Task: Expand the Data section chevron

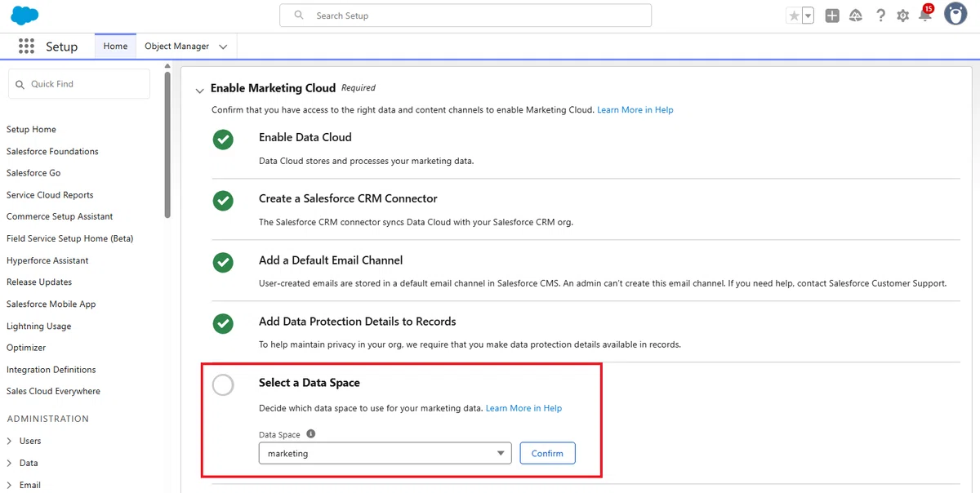Action: click(x=10, y=463)
